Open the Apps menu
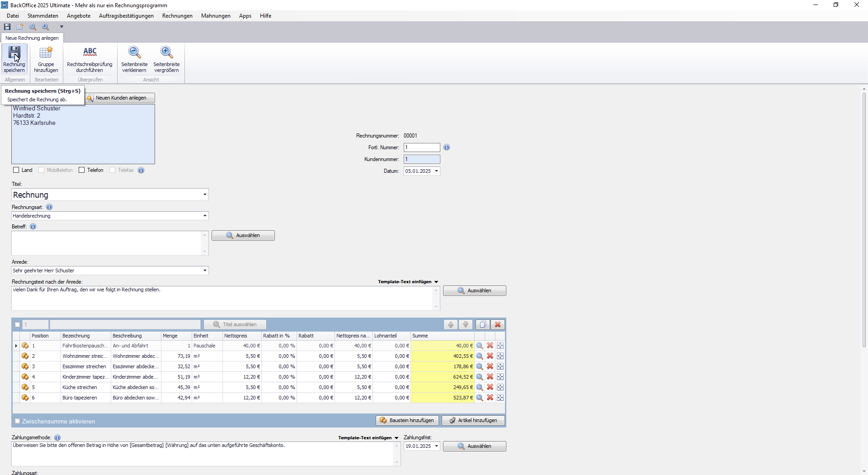Screen dimensions: 868x475 [245, 16]
